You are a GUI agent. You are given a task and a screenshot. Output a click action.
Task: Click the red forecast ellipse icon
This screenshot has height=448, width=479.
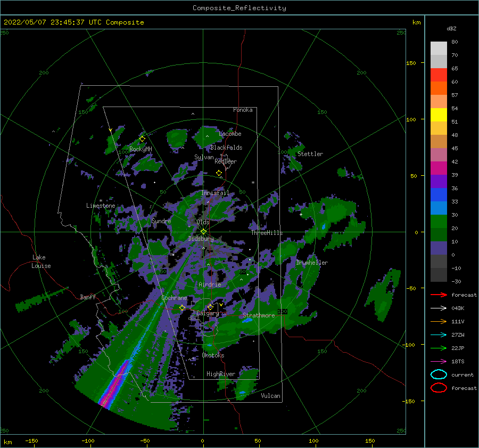click(439, 388)
